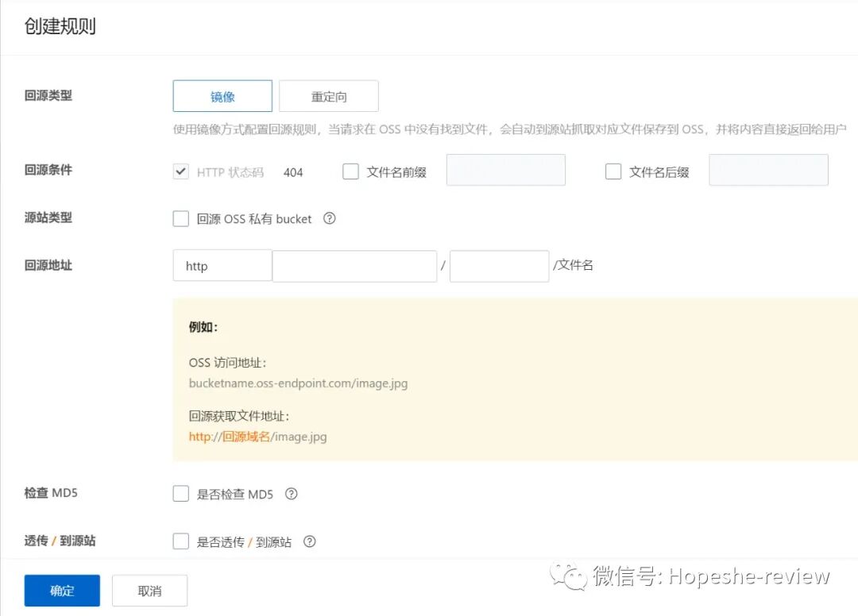Click the WeChat logo next to Hopeshe-review
The image size is (858, 616).
coord(569,577)
